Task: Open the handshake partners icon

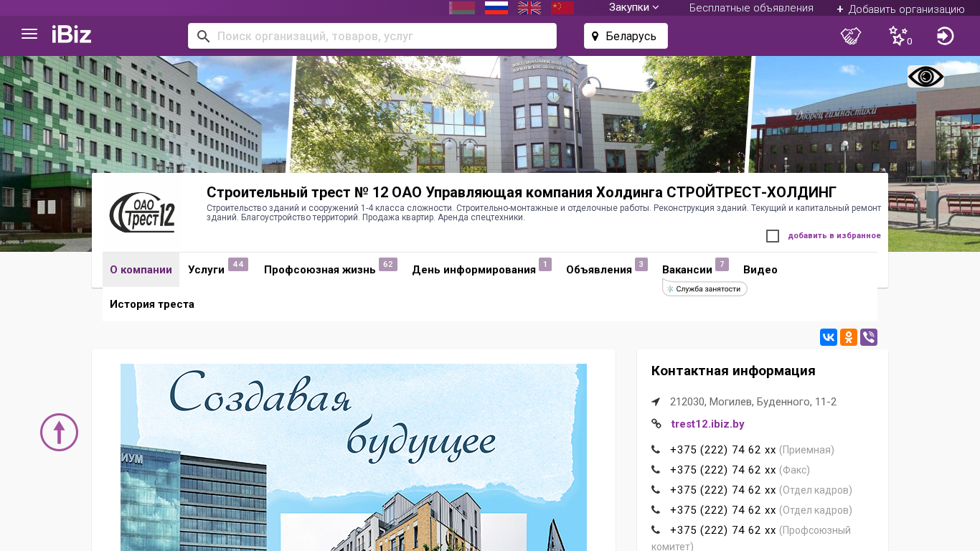Action: pos(851,36)
